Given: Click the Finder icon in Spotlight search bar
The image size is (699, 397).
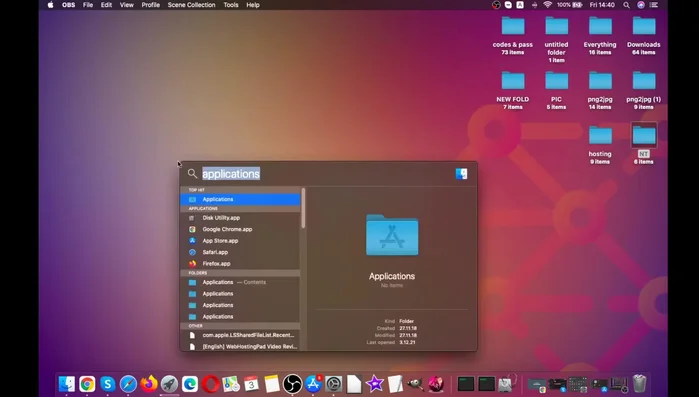Looking at the screenshot, I should pos(461,174).
